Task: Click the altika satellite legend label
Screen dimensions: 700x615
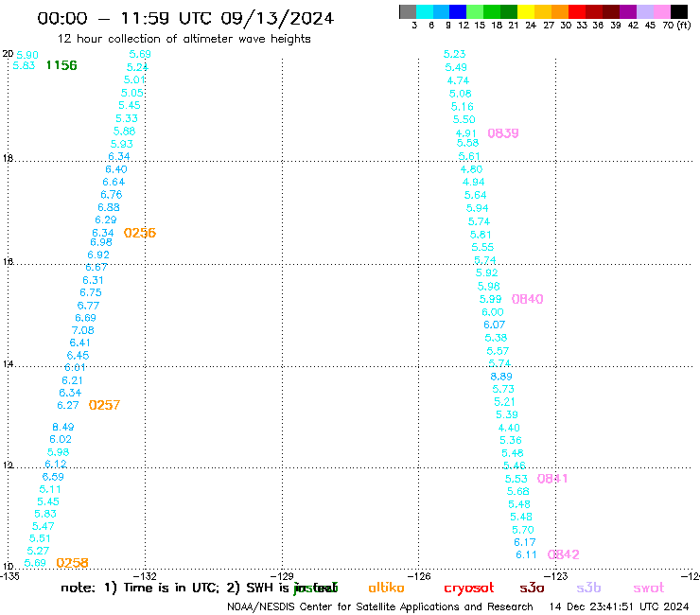Action: pyautogui.click(x=386, y=588)
